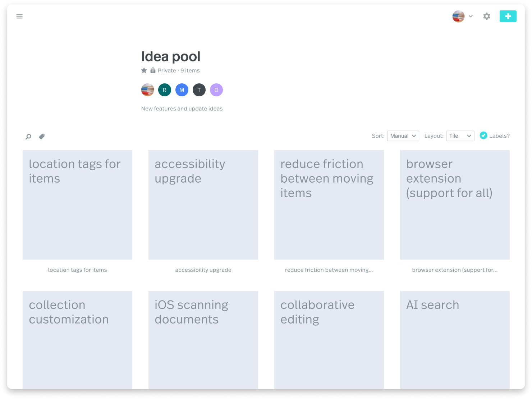Click the dark T collaborator avatar
This screenshot has width=532, height=399.
pos(199,90)
